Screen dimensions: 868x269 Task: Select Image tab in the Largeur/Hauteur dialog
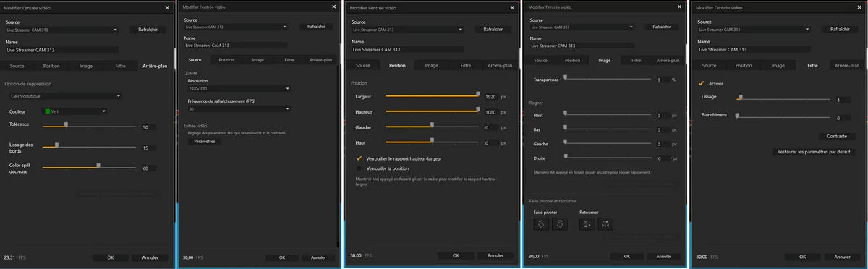point(431,65)
